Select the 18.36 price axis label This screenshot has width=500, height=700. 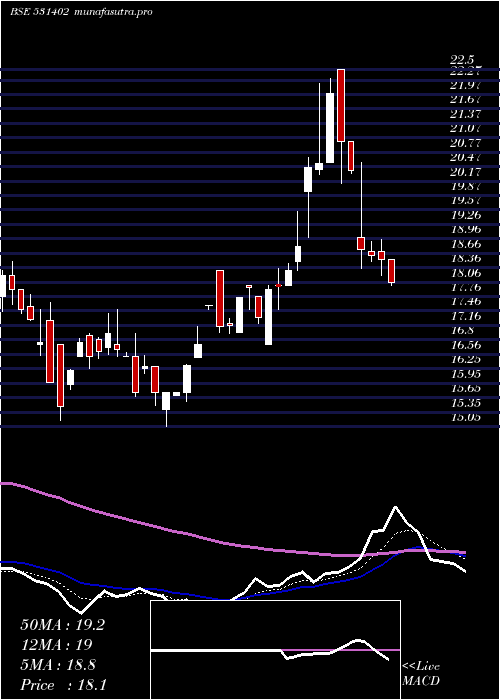pyautogui.click(x=466, y=258)
